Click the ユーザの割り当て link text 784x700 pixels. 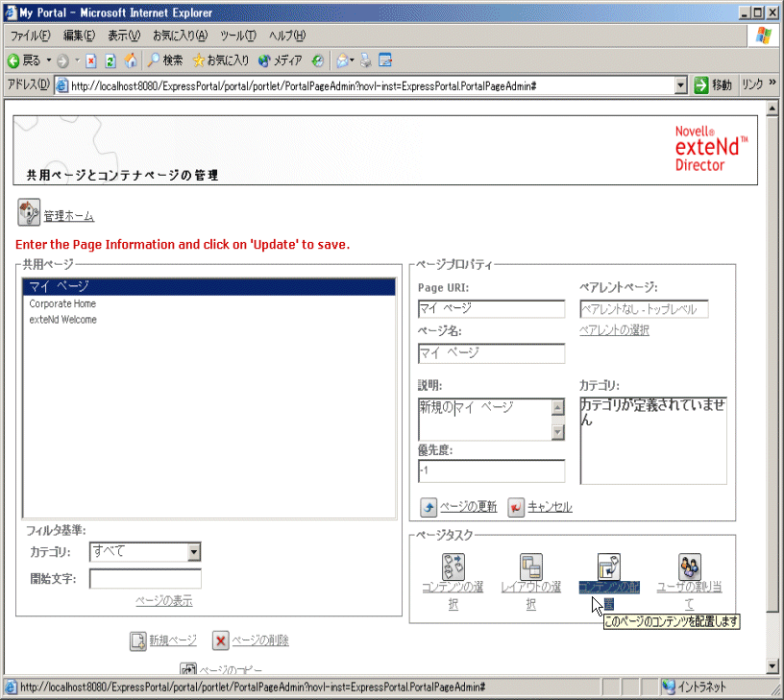click(690, 595)
